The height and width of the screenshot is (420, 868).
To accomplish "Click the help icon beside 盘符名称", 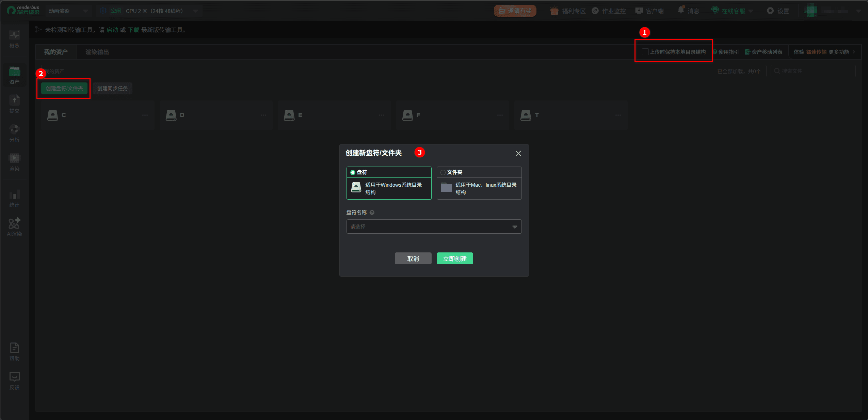I will pos(372,213).
